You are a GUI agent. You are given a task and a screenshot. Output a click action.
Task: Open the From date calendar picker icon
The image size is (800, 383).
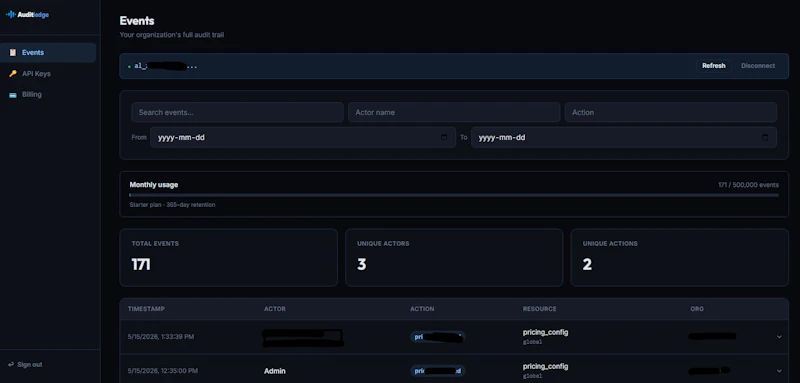[443, 138]
